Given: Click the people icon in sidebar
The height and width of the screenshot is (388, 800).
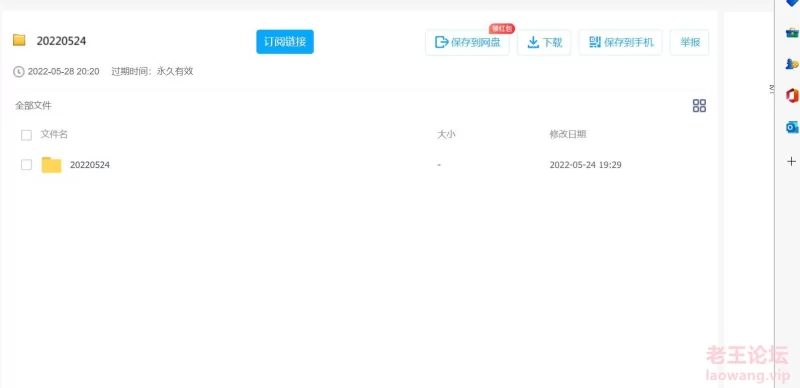Looking at the screenshot, I should (791, 64).
